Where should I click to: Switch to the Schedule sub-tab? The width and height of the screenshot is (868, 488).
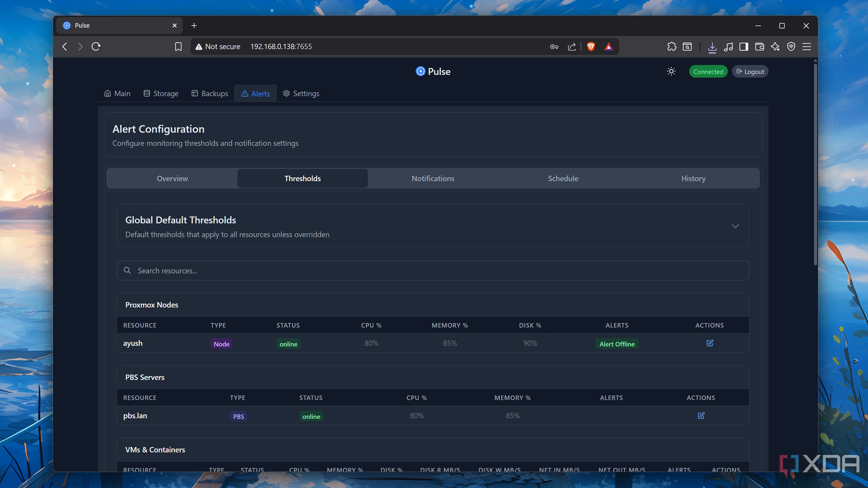(563, 178)
